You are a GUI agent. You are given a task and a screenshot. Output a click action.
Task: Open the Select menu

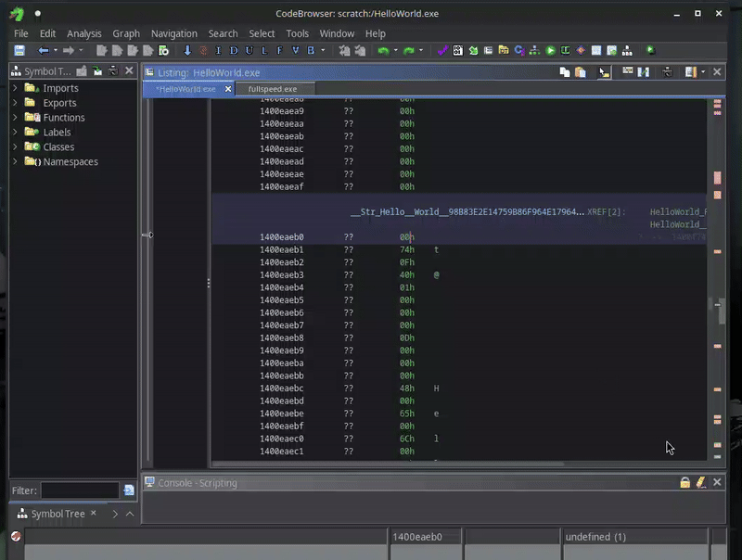tap(262, 33)
